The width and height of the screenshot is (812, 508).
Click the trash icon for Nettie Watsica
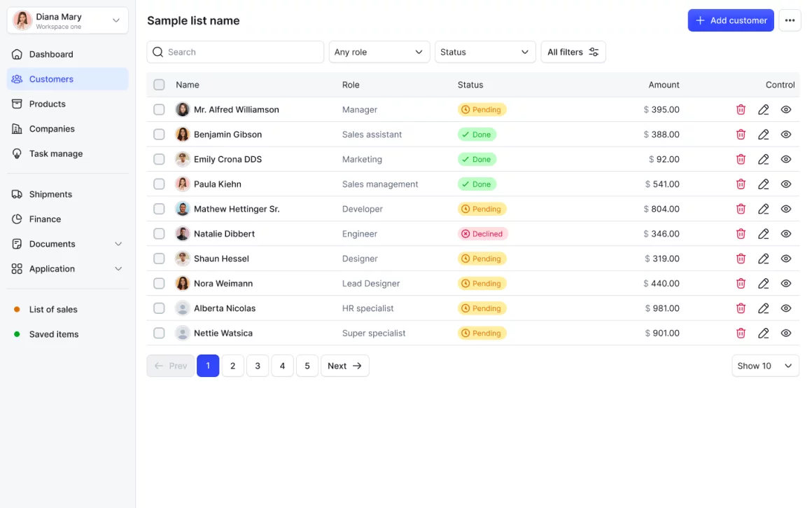(x=741, y=334)
